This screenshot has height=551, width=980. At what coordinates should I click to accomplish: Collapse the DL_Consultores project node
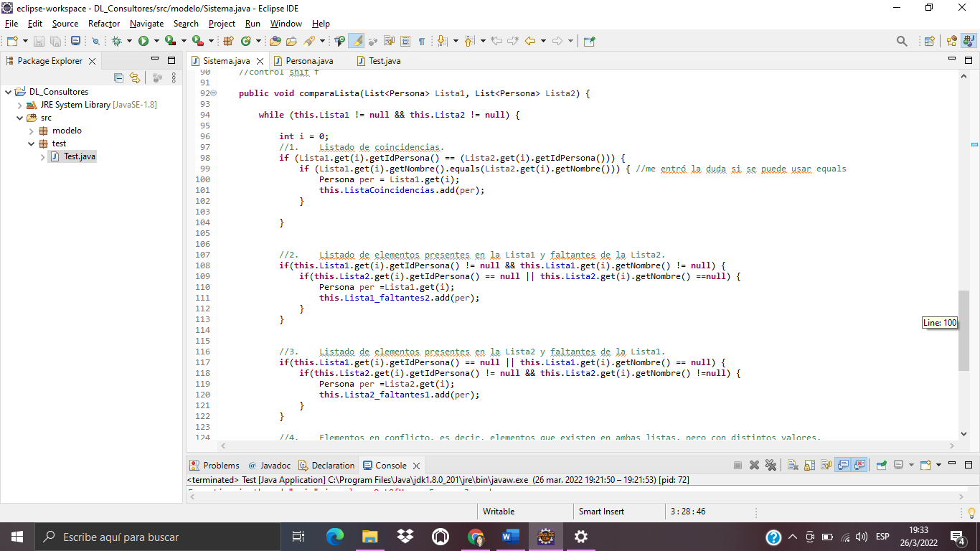pyautogui.click(x=8, y=92)
